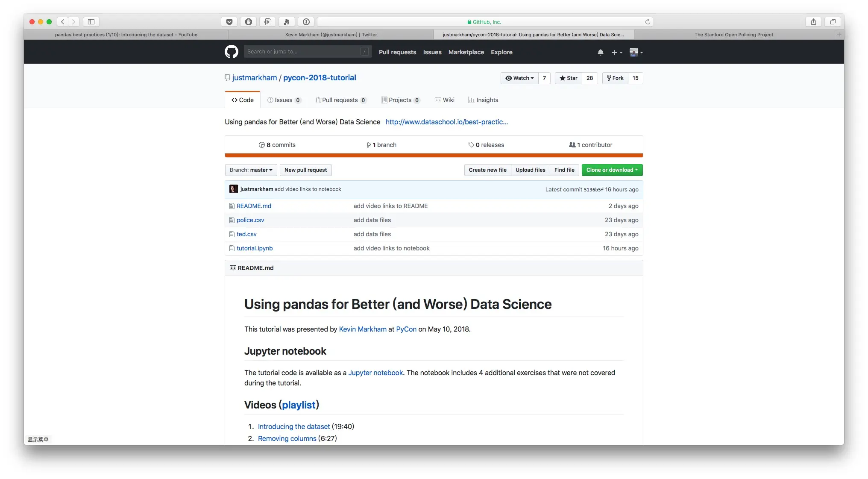Open Pull requests in top navigation

[397, 52]
